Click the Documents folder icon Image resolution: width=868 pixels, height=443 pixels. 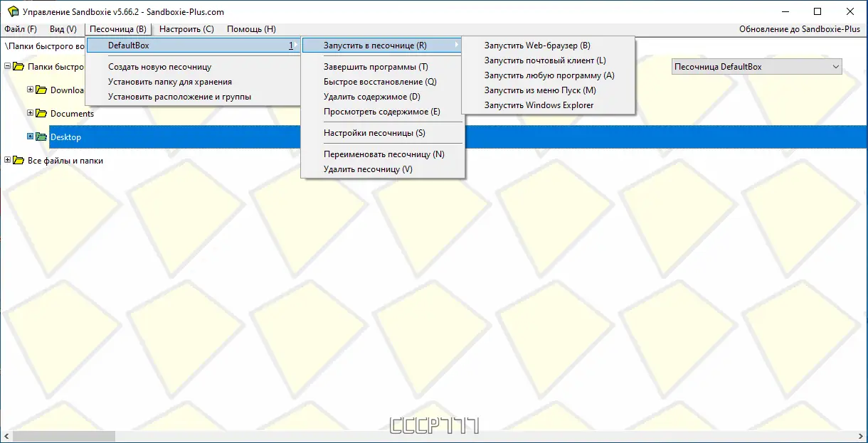tap(41, 113)
